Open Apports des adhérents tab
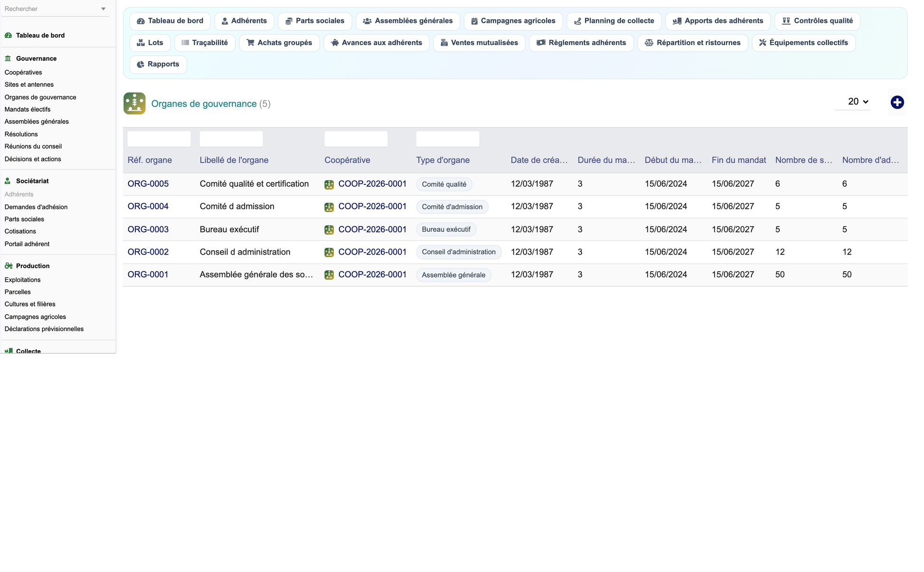The image size is (924, 572). pyautogui.click(x=718, y=21)
